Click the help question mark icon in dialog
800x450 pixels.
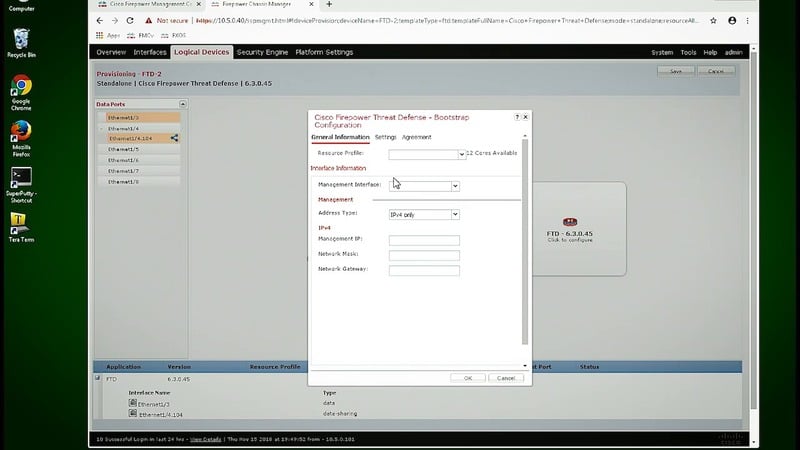click(517, 117)
